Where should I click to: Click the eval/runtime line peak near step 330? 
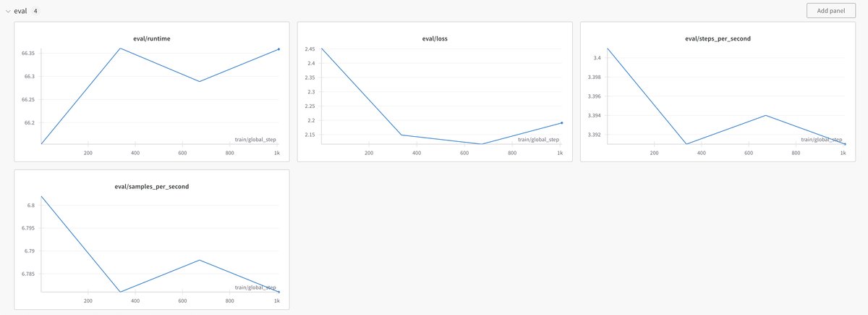(x=120, y=49)
